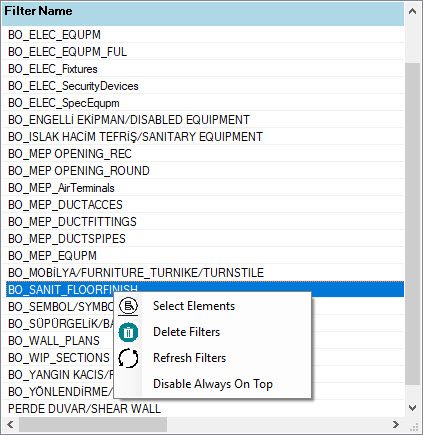Click the Select Elements icon in context menu
This screenshot has height=435, width=423.
(128, 306)
